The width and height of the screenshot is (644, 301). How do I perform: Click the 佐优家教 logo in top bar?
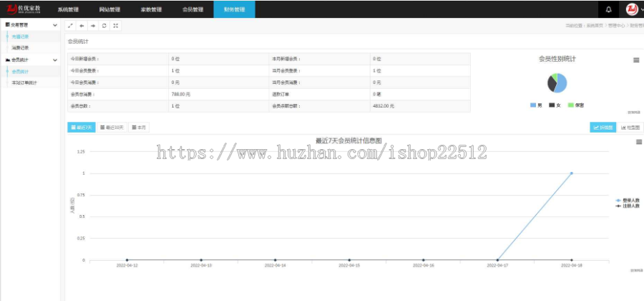pyautogui.click(x=24, y=9)
